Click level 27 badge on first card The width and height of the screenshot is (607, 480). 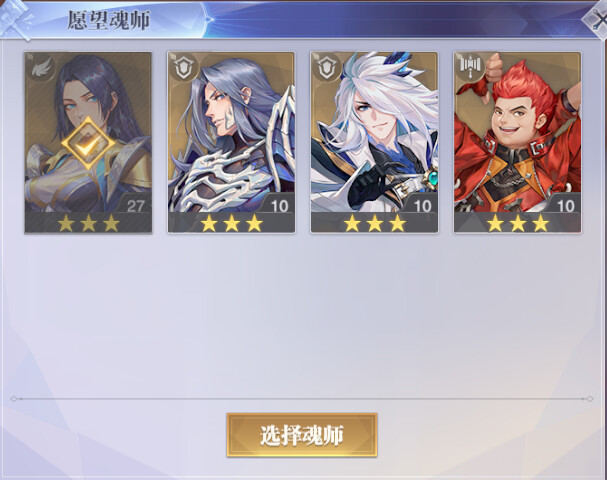(135, 206)
